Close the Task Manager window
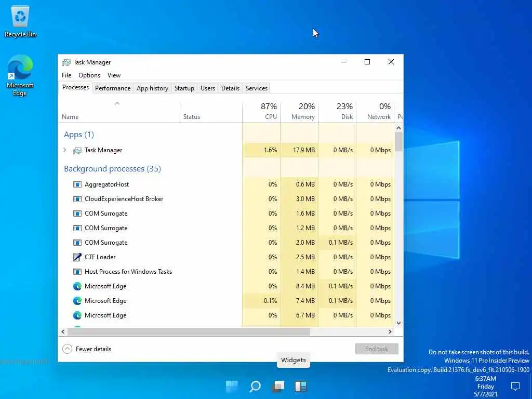The width and height of the screenshot is (532, 399). point(391,62)
